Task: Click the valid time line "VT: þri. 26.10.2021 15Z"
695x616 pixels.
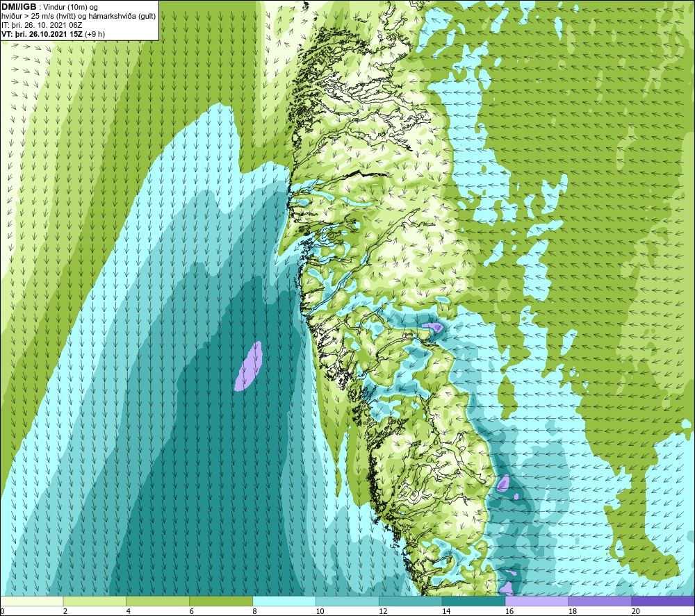Action: tap(43, 34)
